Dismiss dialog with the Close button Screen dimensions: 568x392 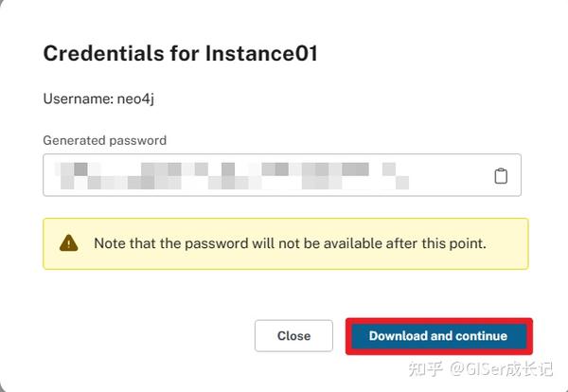(x=293, y=336)
